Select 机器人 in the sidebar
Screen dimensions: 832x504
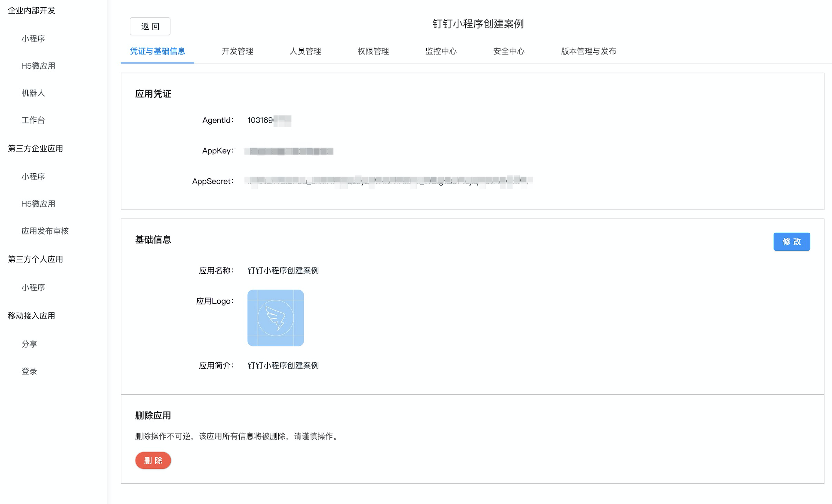(33, 93)
